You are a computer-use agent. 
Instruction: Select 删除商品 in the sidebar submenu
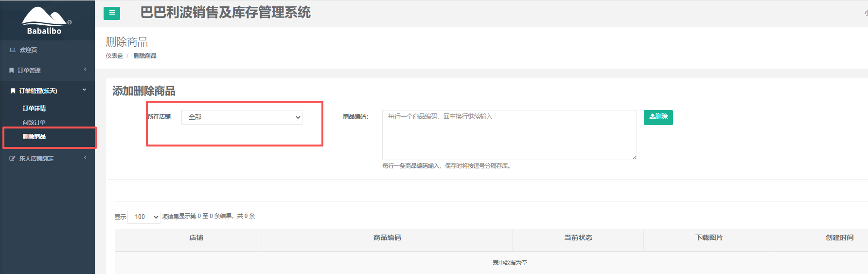[34, 137]
